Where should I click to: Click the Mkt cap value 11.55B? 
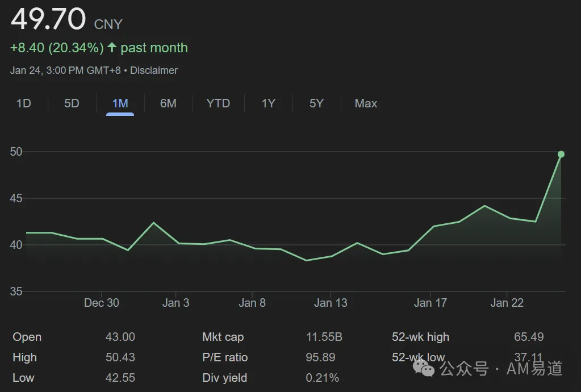pos(324,337)
